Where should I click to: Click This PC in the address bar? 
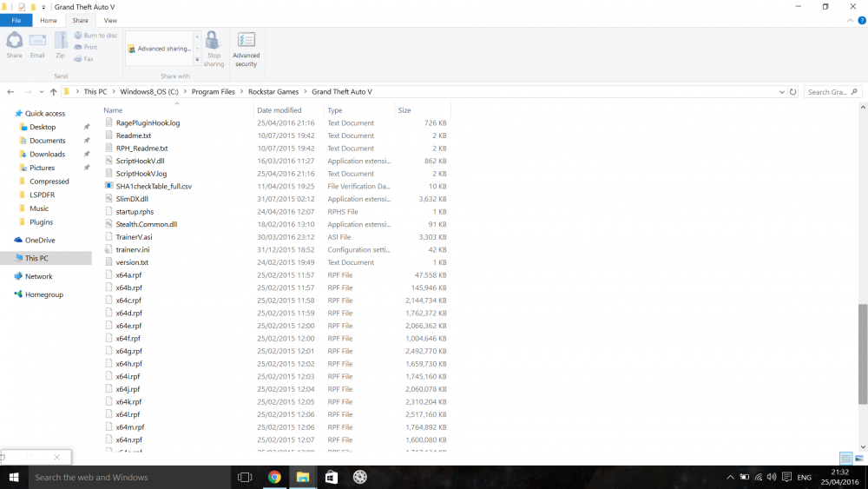95,92
